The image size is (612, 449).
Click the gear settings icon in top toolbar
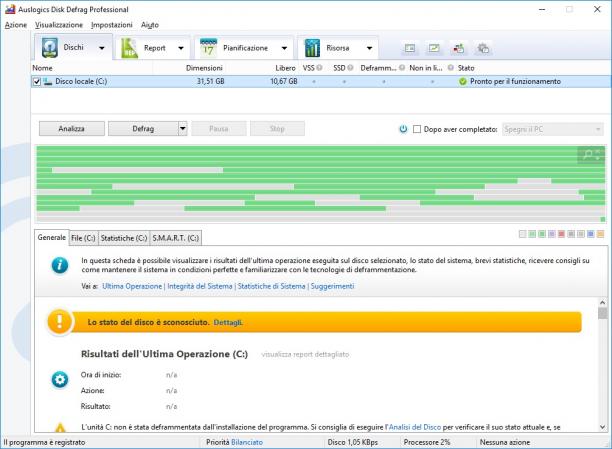tap(483, 48)
